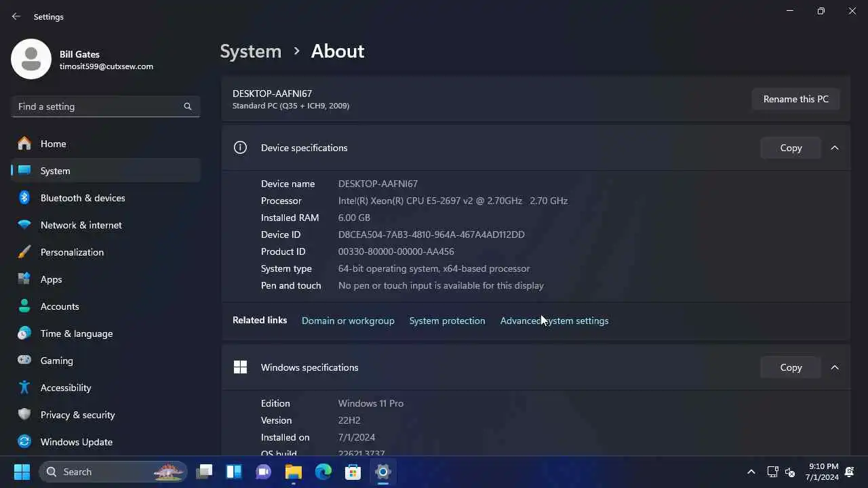Open the Windows Start button on taskbar
Viewport: 868px width, 488px height.
tap(22, 472)
